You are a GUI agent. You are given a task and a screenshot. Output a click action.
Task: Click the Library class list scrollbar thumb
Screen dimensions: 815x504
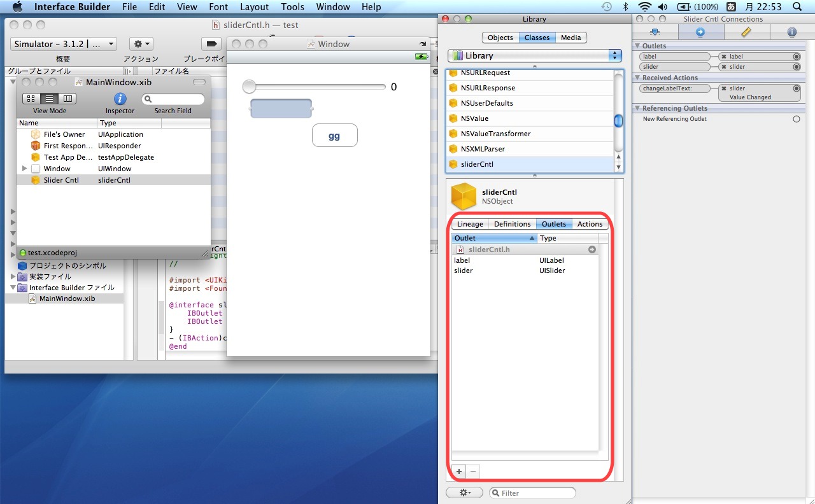click(618, 121)
